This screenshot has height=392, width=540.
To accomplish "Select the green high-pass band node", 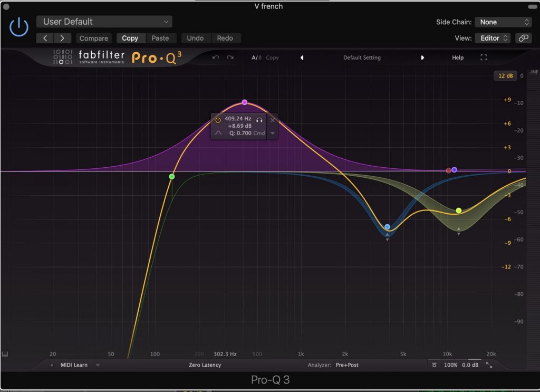I will [x=172, y=177].
